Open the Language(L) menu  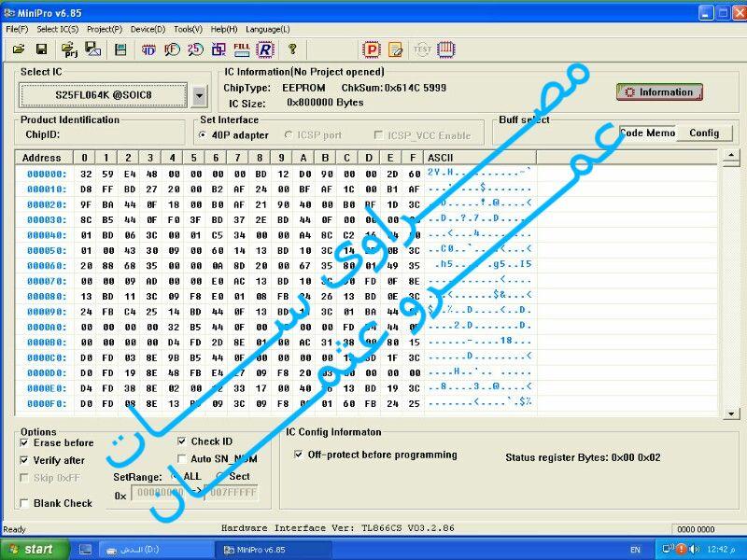click(268, 30)
